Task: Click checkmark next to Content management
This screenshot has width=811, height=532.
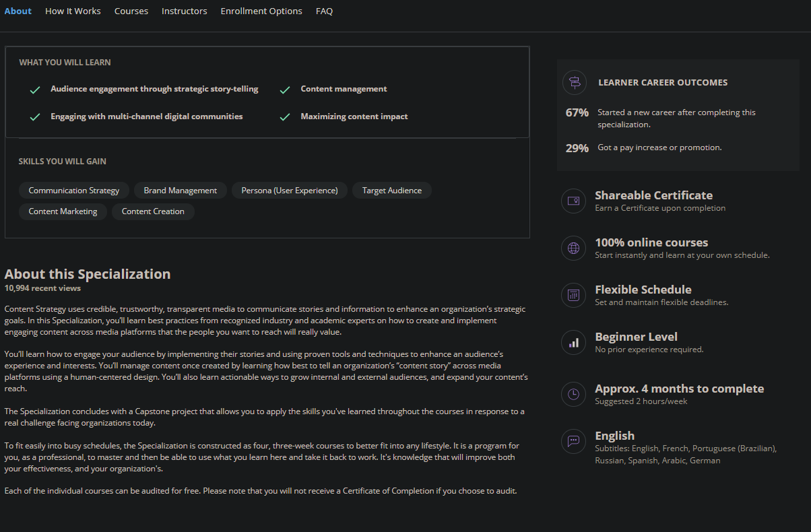Action: point(285,90)
